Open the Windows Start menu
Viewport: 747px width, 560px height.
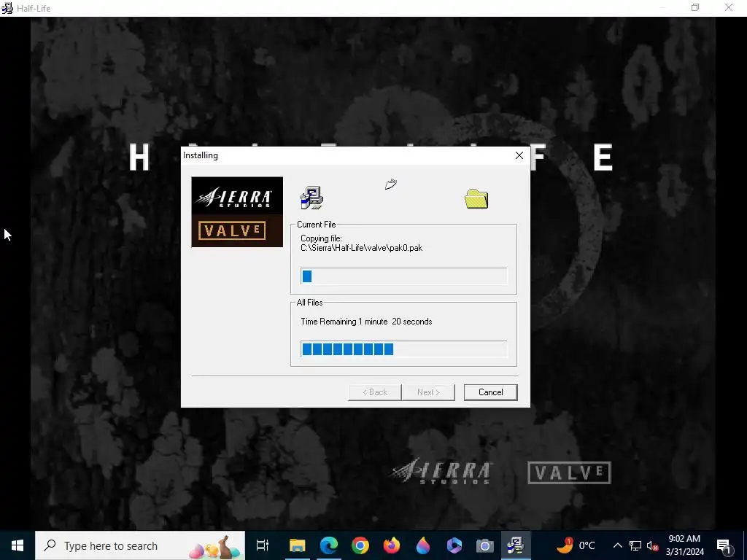(18, 545)
